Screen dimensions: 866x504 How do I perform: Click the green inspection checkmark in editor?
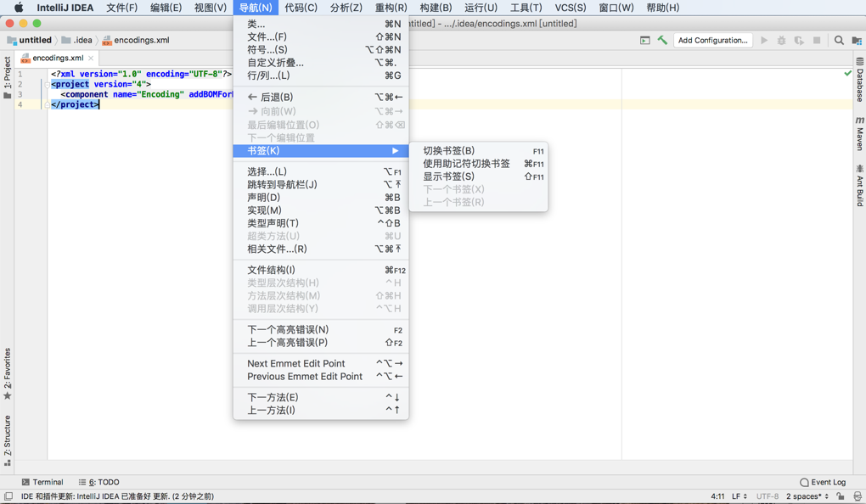tap(848, 73)
